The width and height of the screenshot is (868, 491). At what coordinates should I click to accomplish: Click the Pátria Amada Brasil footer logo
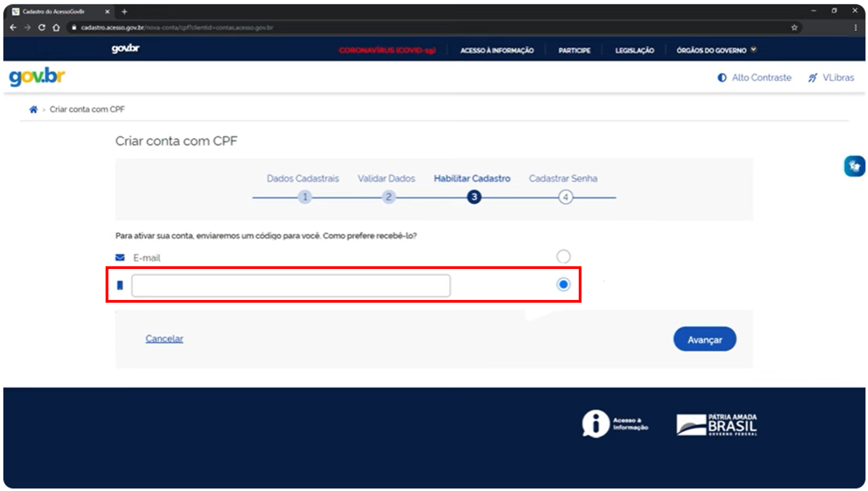tap(717, 424)
